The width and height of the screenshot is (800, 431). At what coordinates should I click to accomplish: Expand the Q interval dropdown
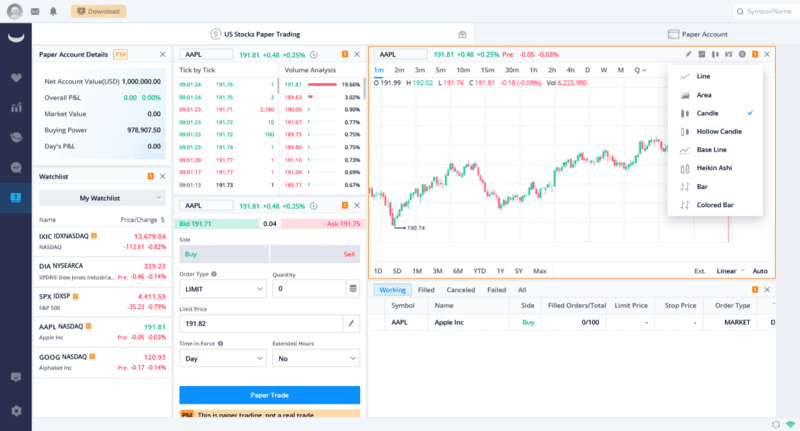640,70
